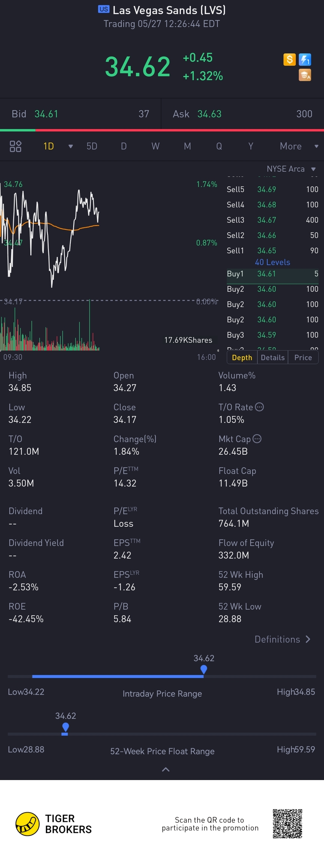Select the Depth tab
The width and height of the screenshot is (324, 868).
pyautogui.click(x=242, y=357)
